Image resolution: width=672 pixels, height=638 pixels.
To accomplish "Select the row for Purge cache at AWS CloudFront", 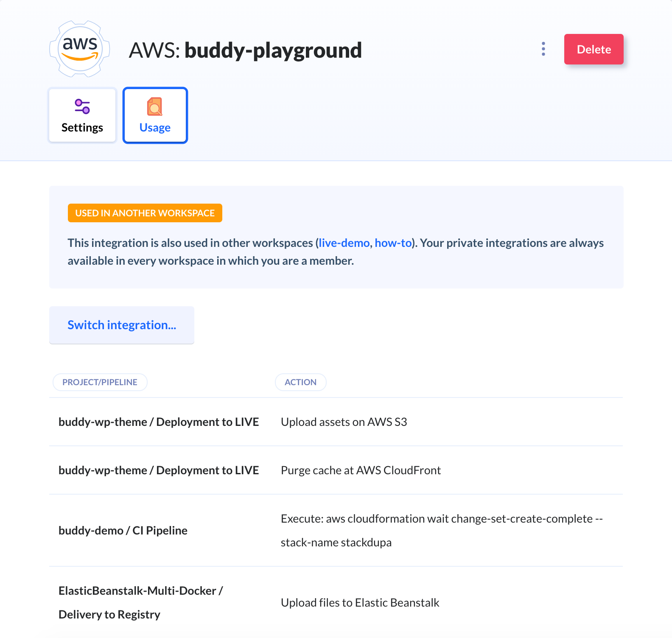I will [336, 470].
